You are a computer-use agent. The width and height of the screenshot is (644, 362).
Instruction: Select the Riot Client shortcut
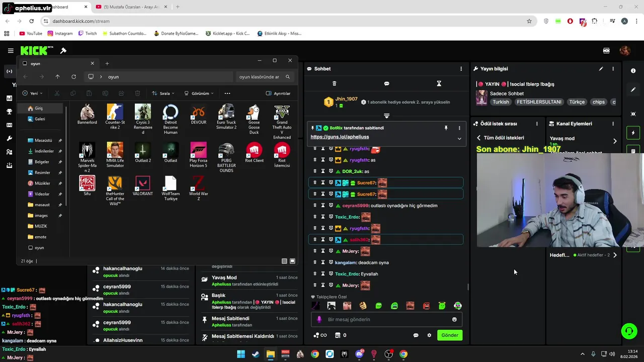point(254,153)
